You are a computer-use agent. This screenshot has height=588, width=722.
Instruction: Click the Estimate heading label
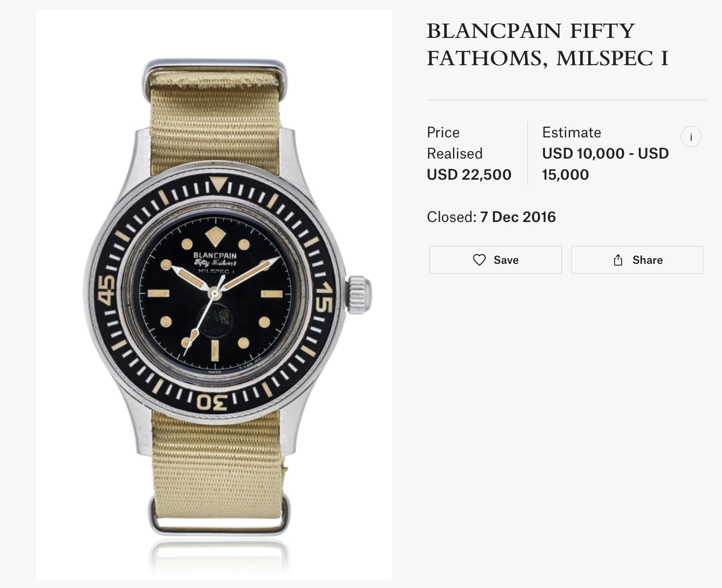pos(571,133)
